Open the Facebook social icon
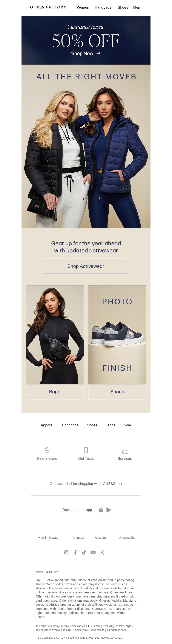The height and width of the screenshot is (644, 172). click(x=75, y=552)
